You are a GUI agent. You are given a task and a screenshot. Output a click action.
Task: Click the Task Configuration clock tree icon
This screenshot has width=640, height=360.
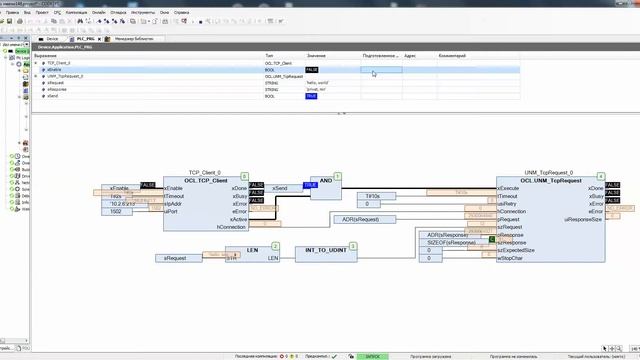[17, 156]
